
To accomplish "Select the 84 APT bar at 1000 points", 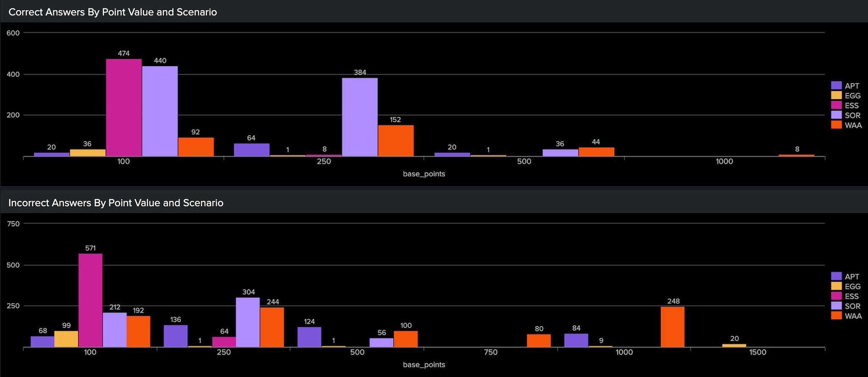I will 576,341.
